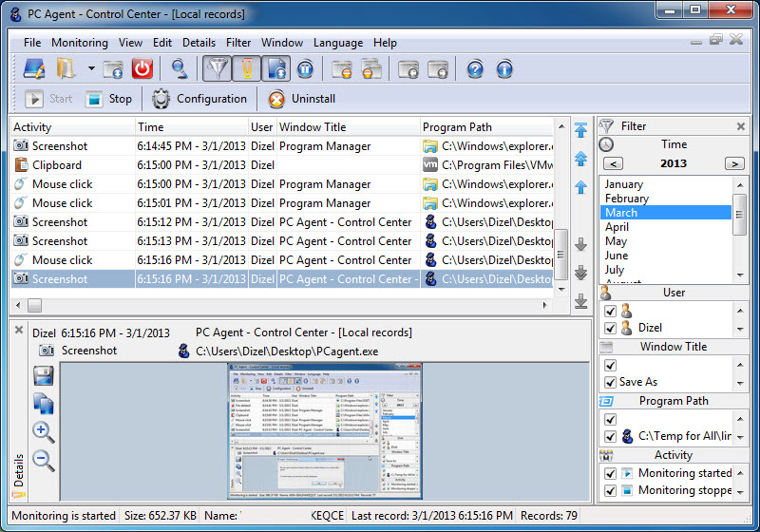Jump to last record arrow
This screenshot has width=760, height=532.
point(580,301)
